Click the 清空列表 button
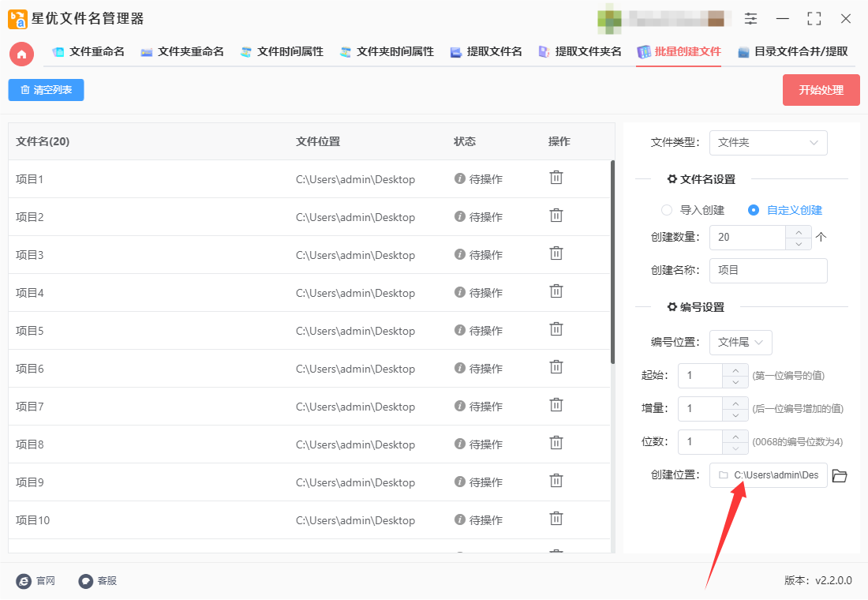 pos(46,90)
